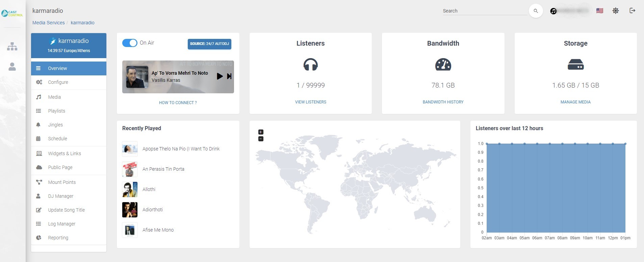Click into the Search field
This screenshot has width=644, height=262.
pos(484,11)
